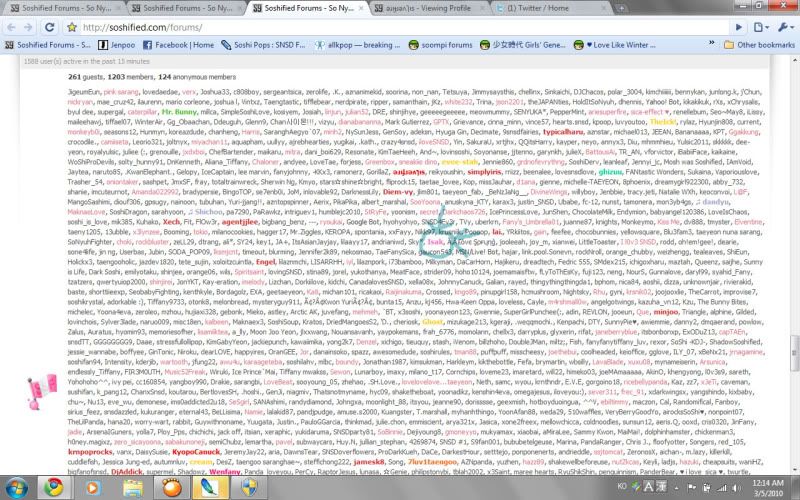Open TheIck! user profile link
This screenshot has height=500, width=800.
(x=663, y=122)
